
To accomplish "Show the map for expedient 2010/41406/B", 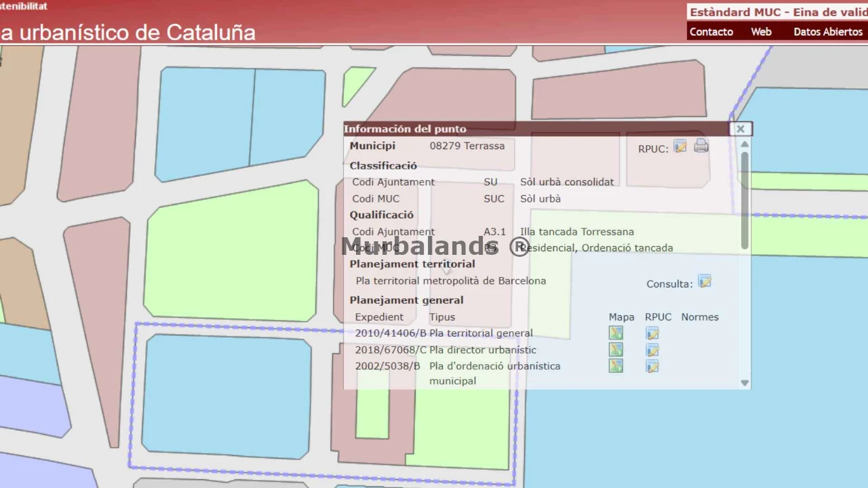I will click(x=616, y=333).
